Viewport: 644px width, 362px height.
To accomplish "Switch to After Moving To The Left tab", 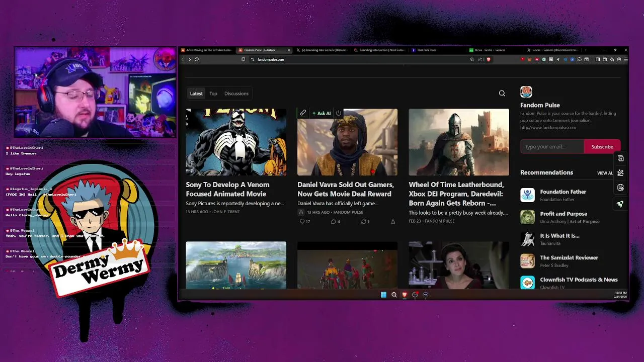I will coord(206,50).
